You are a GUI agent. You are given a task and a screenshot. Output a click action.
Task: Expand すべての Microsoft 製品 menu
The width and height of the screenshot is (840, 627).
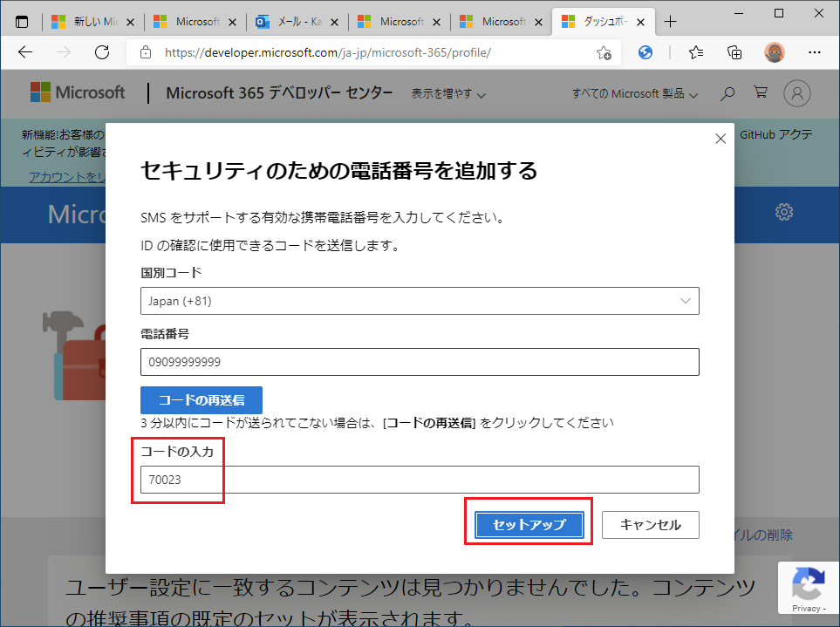(635, 93)
